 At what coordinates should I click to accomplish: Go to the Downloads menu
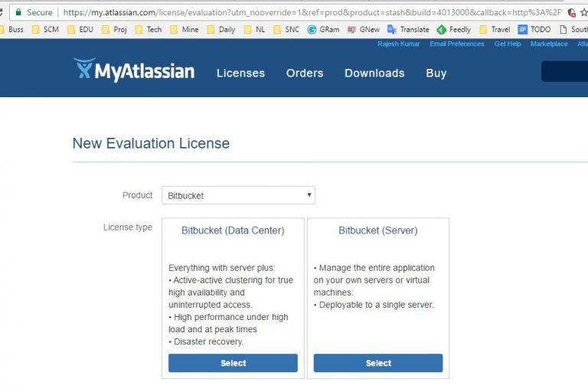click(374, 73)
